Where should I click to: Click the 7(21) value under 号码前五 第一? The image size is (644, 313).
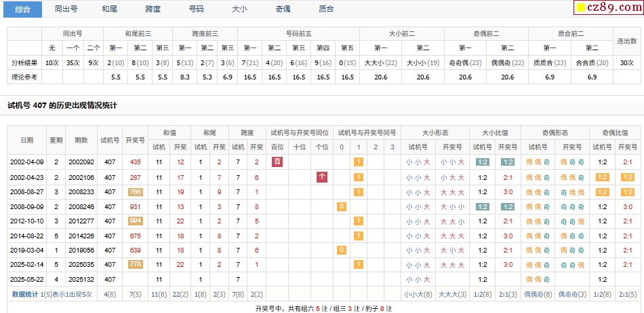pyautogui.click(x=250, y=63)
